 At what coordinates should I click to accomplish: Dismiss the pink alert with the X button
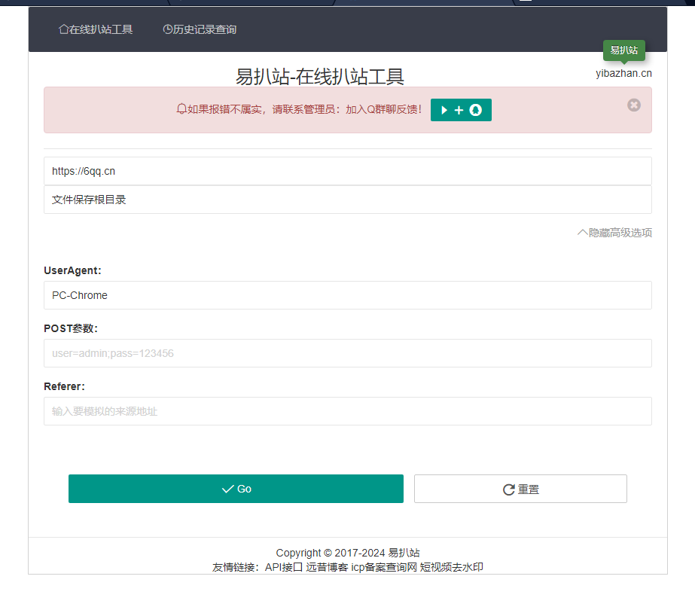[633, 105]
